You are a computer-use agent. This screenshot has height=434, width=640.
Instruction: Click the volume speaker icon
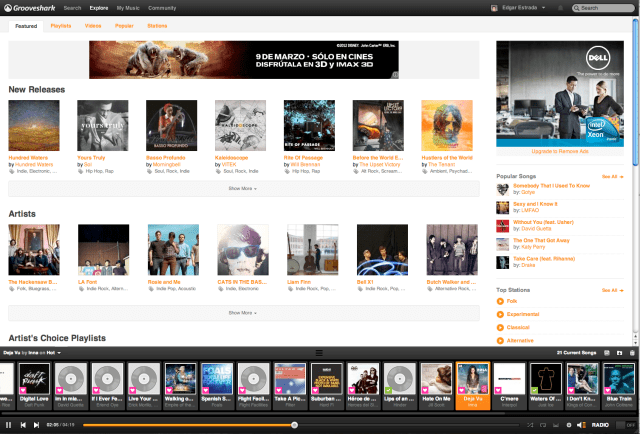[x=583, y=425]
